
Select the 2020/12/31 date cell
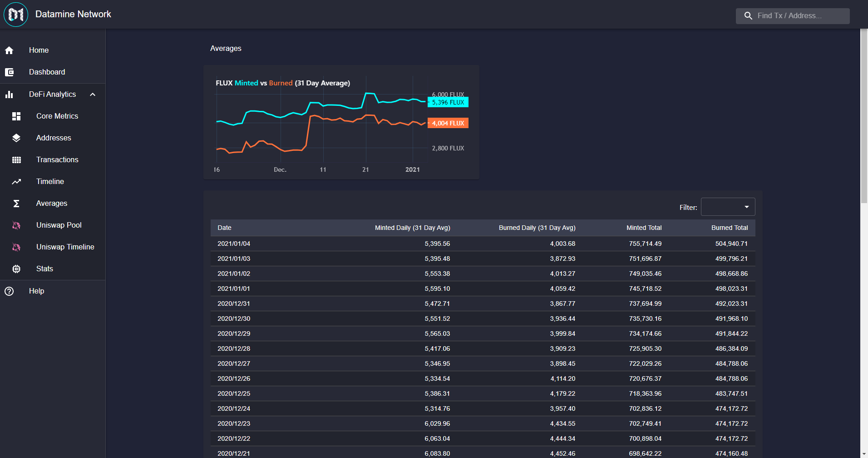coord(234,304)
